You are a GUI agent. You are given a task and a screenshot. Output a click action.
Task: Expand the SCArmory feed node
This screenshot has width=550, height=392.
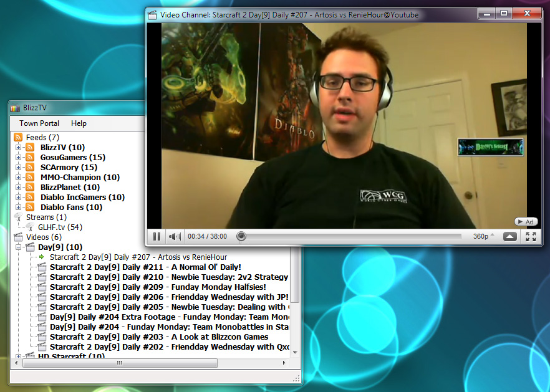(18, 167)
